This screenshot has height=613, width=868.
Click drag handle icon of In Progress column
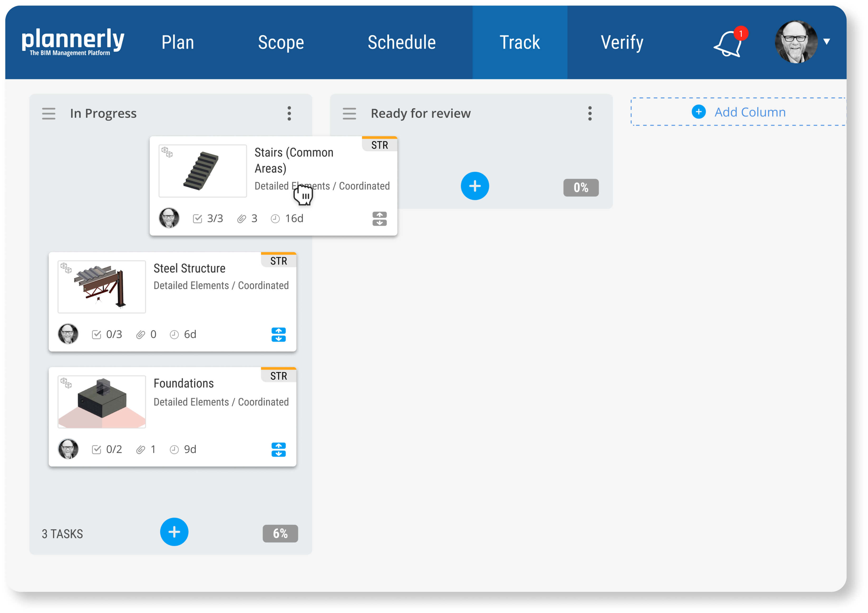(49, 113)
